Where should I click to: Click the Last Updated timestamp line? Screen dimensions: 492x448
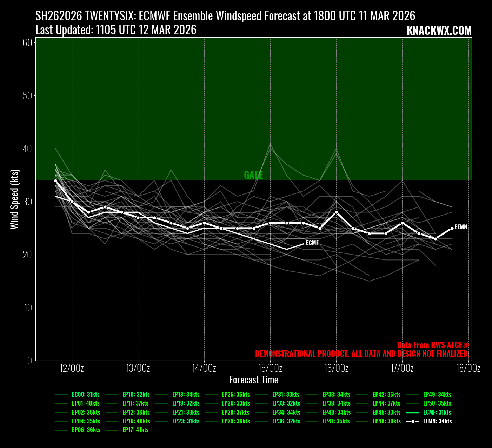pyautogui.click(x=116, y=30)
